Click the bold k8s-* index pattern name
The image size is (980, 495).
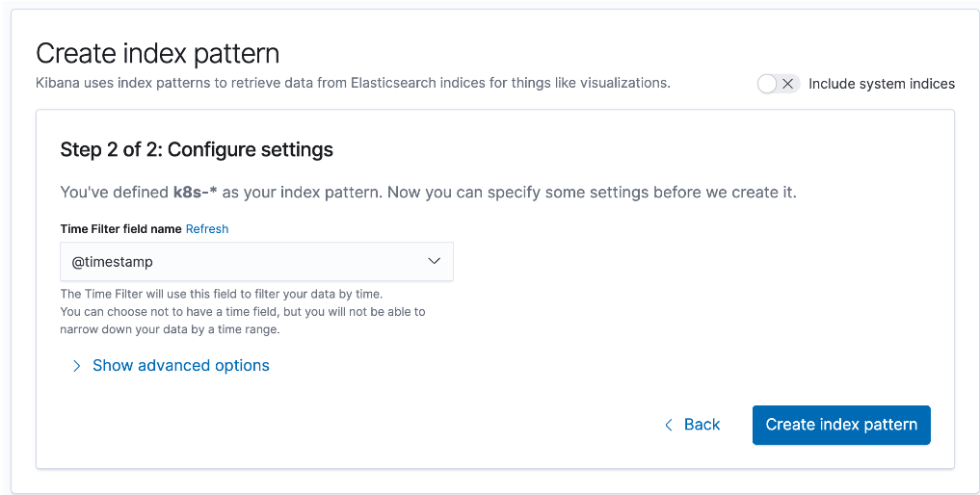tap(195, 192)
